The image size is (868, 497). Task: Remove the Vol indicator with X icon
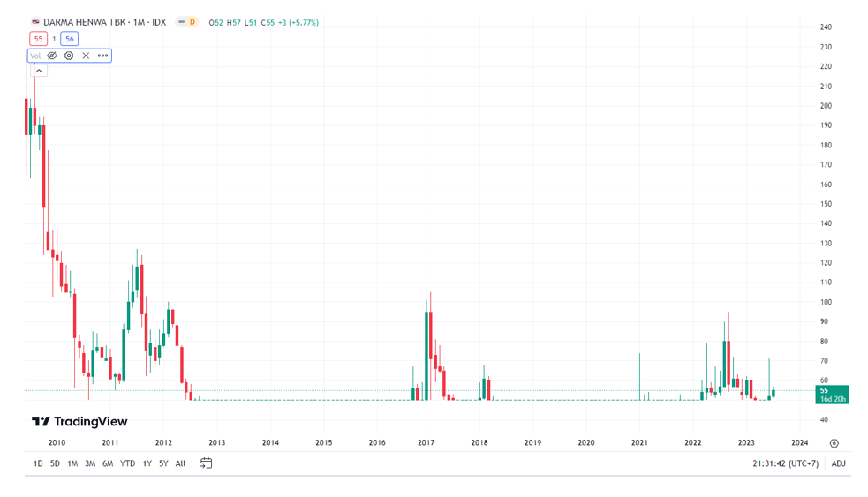86,56
